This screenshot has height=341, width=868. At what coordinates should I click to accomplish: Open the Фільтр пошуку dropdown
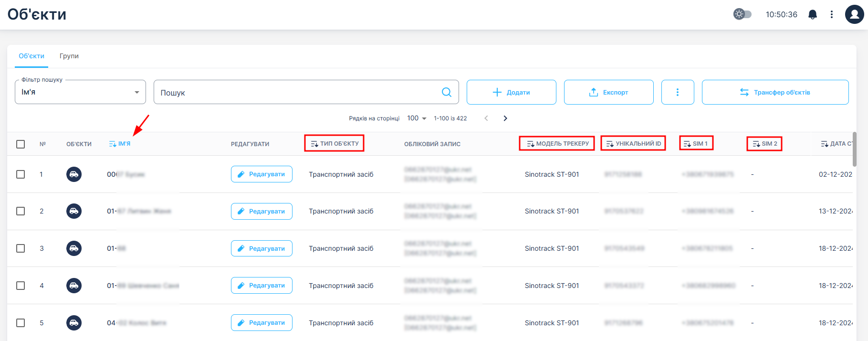click(x=80, y=92)
